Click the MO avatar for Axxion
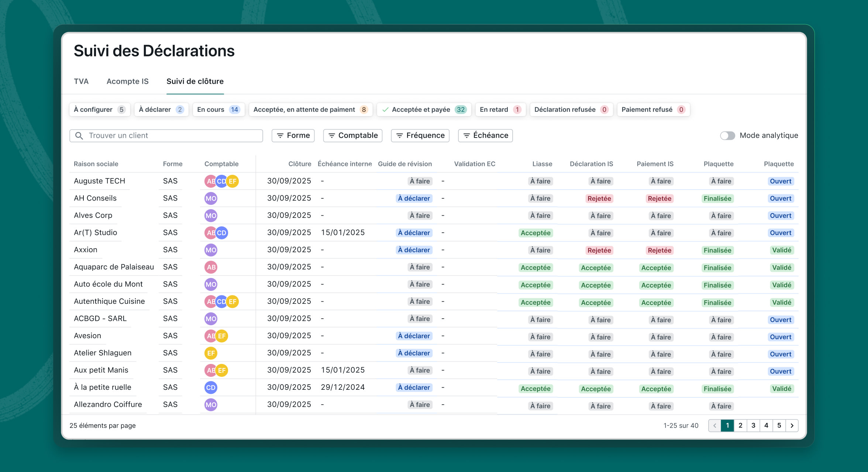The image size is (868, 472). tap(211, 250)
